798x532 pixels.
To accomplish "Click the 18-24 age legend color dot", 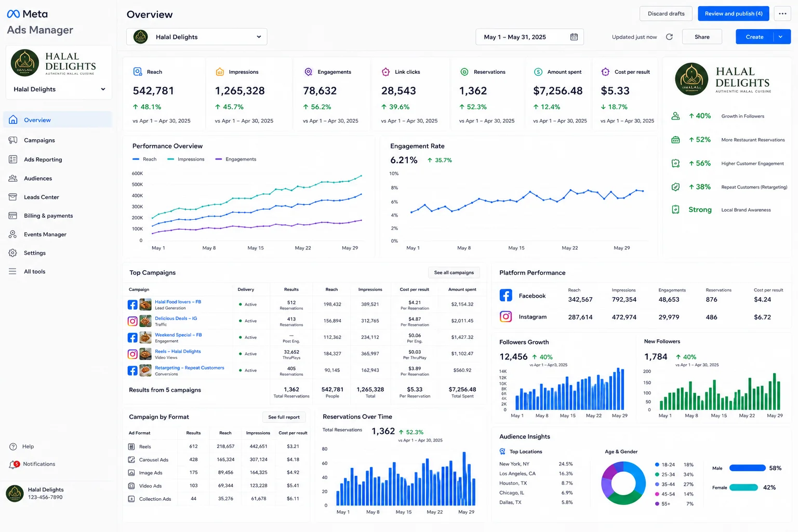I will [657, 465].
